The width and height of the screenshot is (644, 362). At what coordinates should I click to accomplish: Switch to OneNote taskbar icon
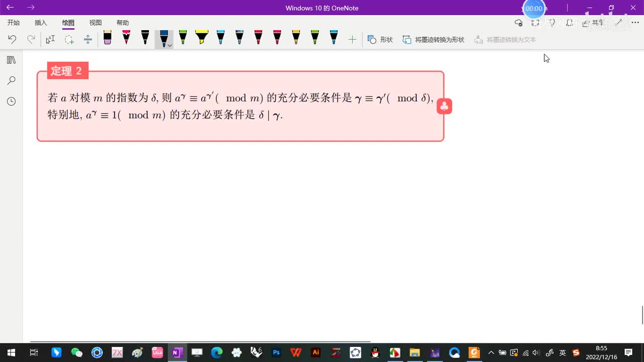[x=177, y=353]
